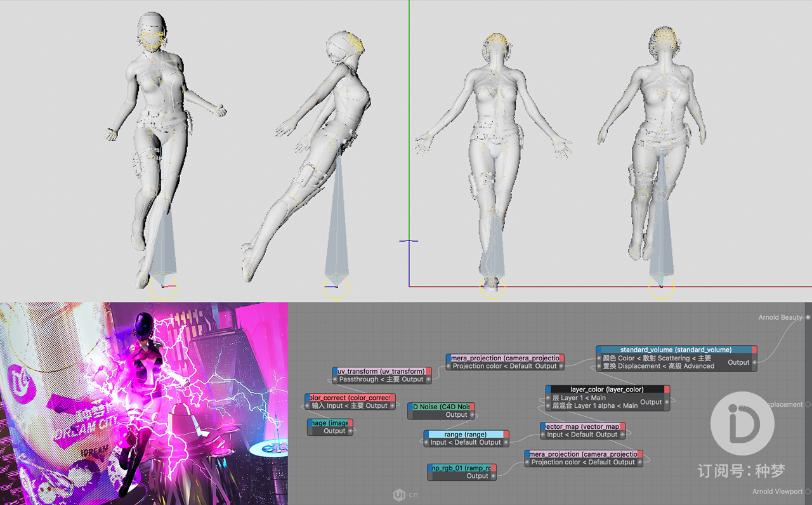
Task: Click the Output port of standard_volume node
Action: pyautogui.click(x=755, y=362)
